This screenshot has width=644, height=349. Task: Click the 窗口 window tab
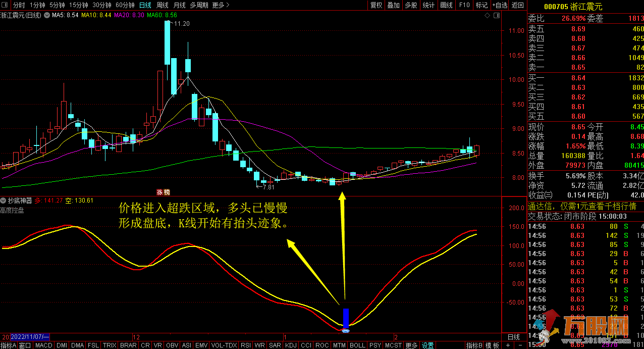25,345
